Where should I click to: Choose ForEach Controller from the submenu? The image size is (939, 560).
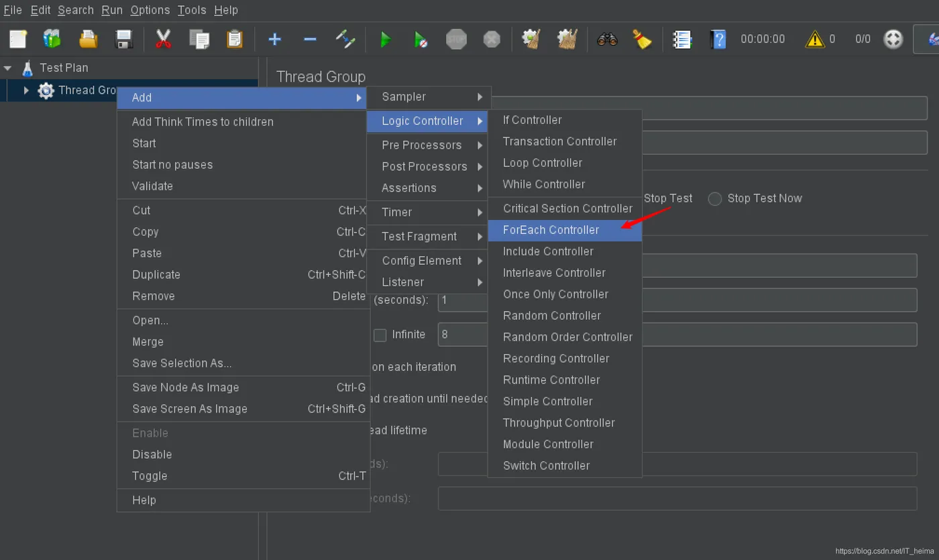[x=565, y=230]
